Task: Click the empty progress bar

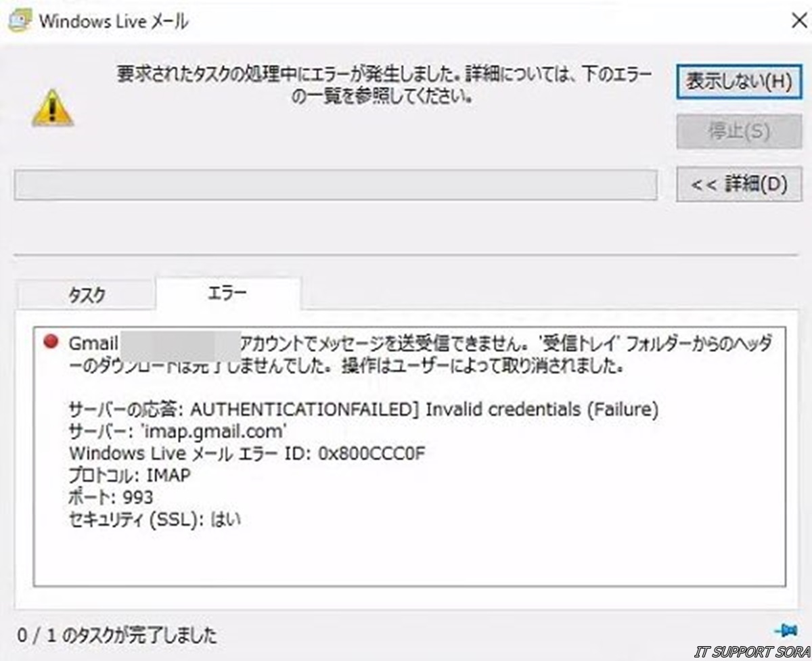Action: 335,185
